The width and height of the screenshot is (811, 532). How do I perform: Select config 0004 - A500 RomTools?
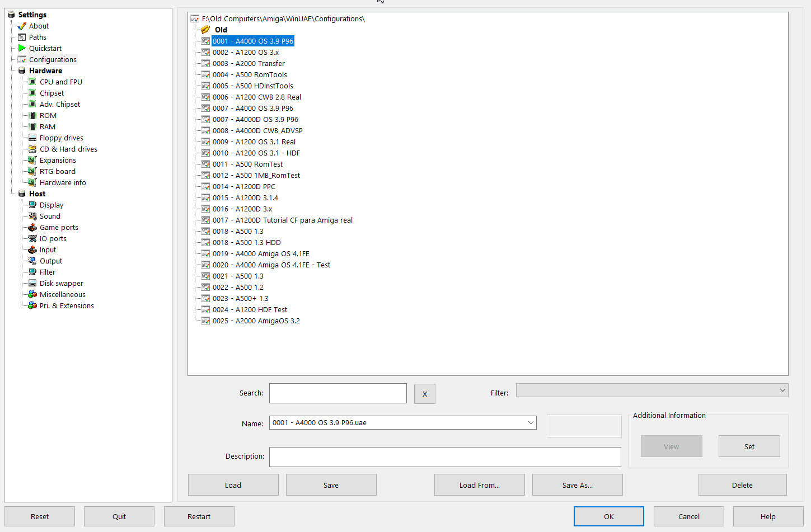[250, 74]
